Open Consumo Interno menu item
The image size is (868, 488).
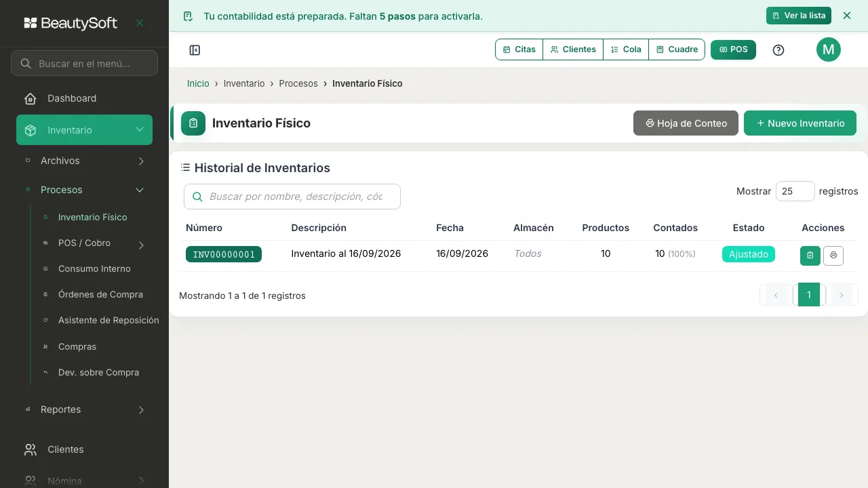[94, 269]
